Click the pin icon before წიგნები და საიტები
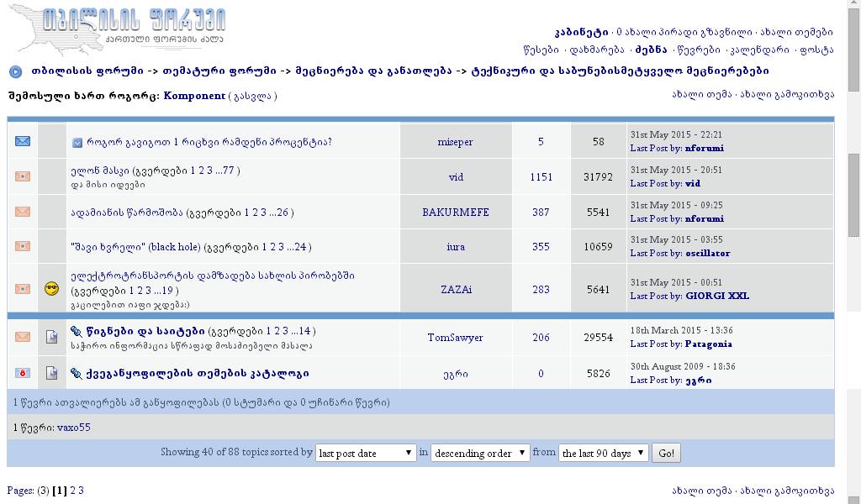The width and height of the screenshot is (861, 504). tap(77, 331)
